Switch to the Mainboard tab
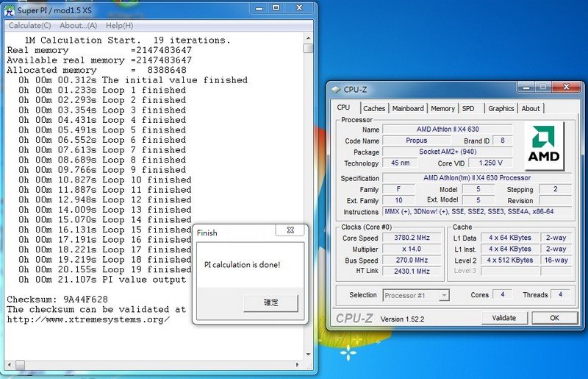 click(408, 109)
